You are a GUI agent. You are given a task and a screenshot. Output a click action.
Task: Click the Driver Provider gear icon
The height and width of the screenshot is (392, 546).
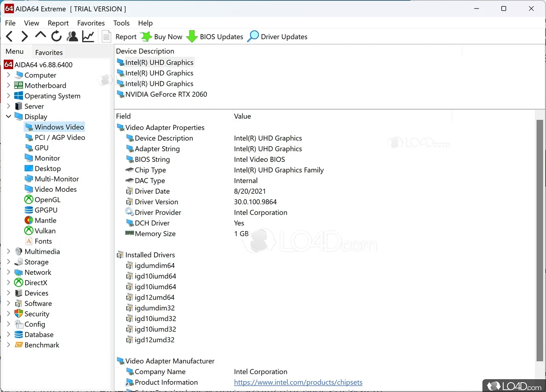tap(129, 212)
